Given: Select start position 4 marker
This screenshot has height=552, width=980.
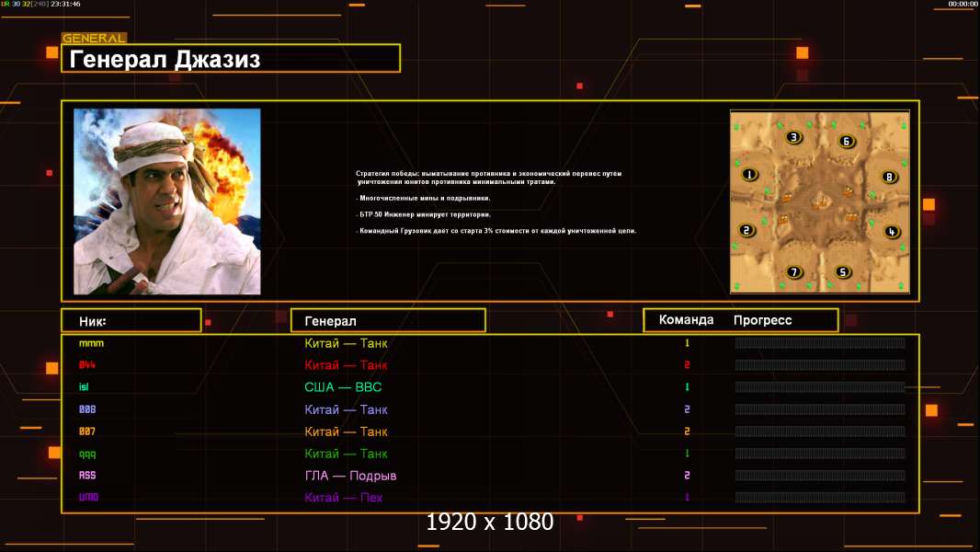Looking at the screenshot, I should [891, 231].
